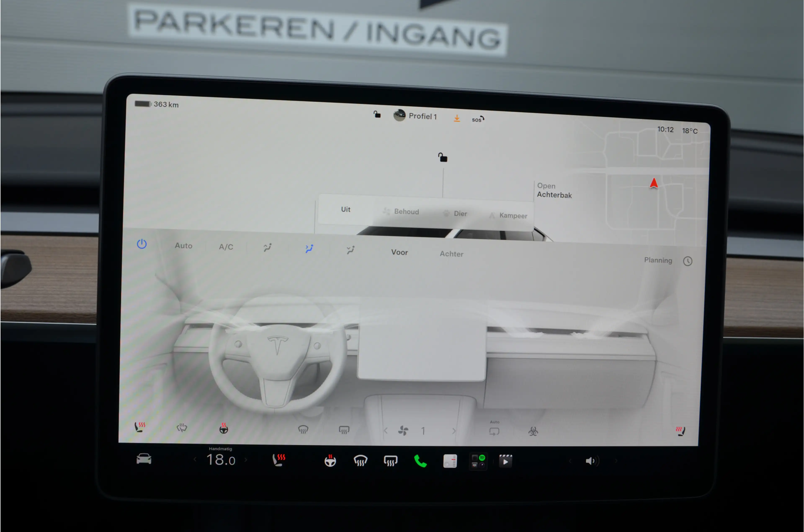The height and width of the screenshot is (532, 804).
Task: Tap the red navigation arrow on map
Action: [654, 183]
